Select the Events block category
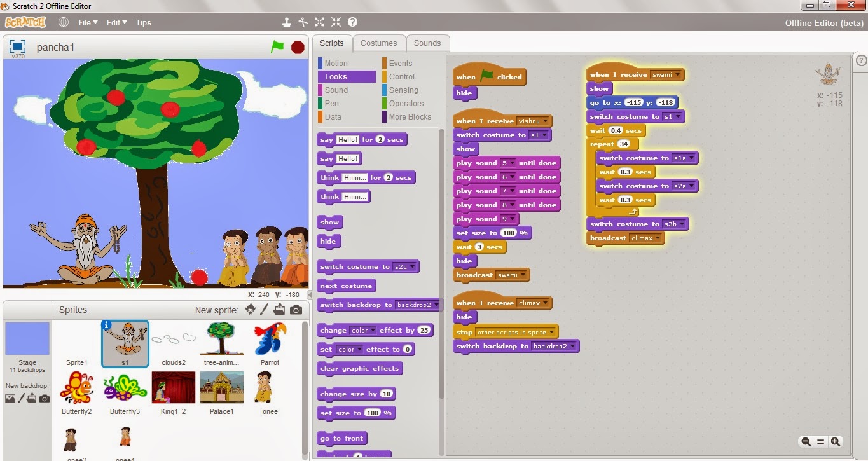 tap(401, 63)
